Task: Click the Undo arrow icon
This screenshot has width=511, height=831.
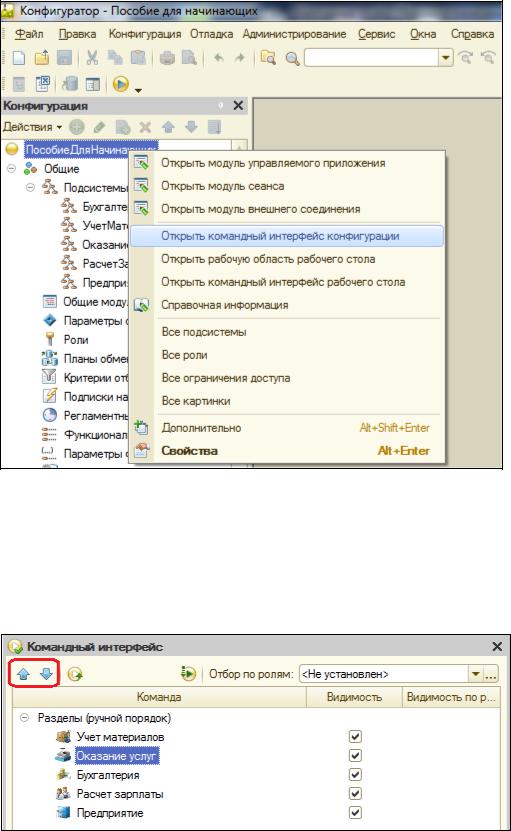Action: tap(218, 57)
